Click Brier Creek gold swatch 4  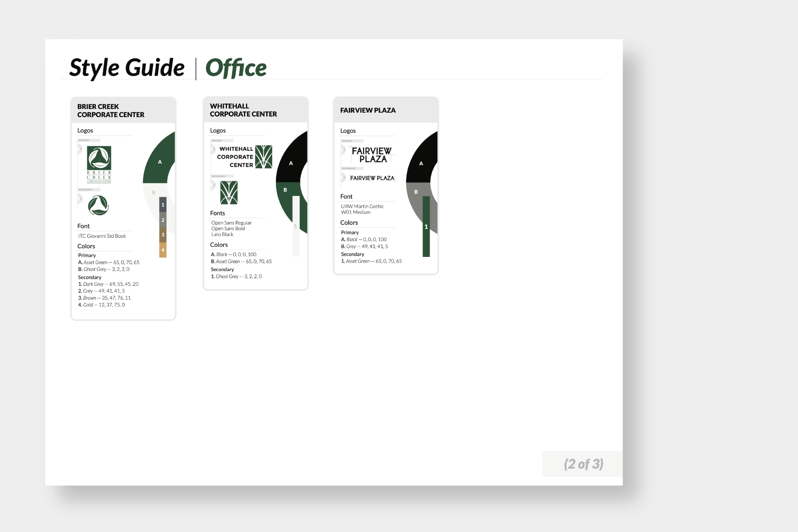pos(163,250)
